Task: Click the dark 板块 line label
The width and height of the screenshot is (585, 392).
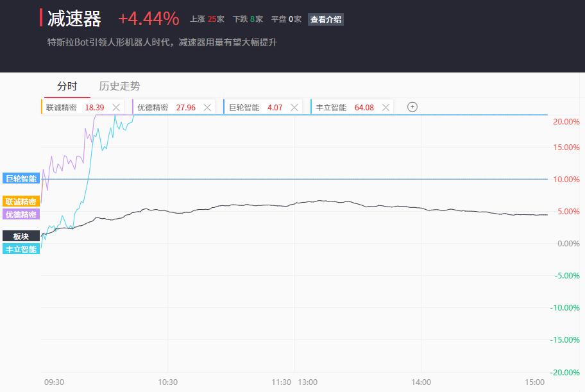Action: (x=21, y=236)
